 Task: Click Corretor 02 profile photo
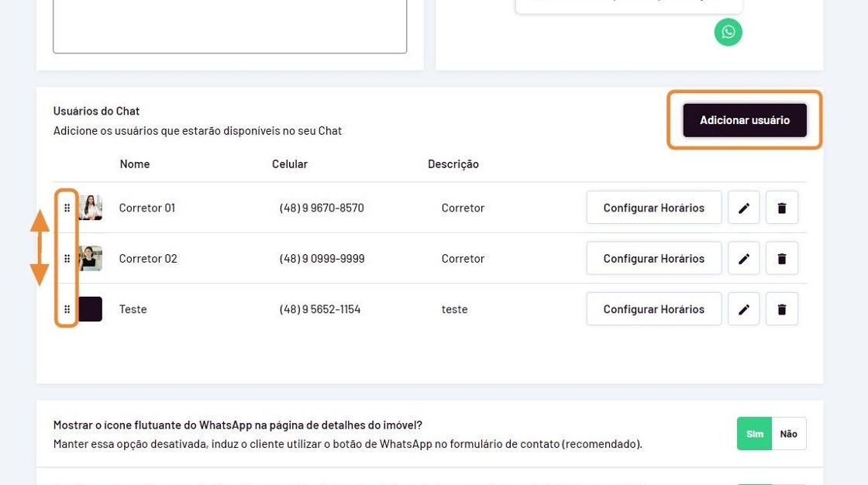[90, 259]
